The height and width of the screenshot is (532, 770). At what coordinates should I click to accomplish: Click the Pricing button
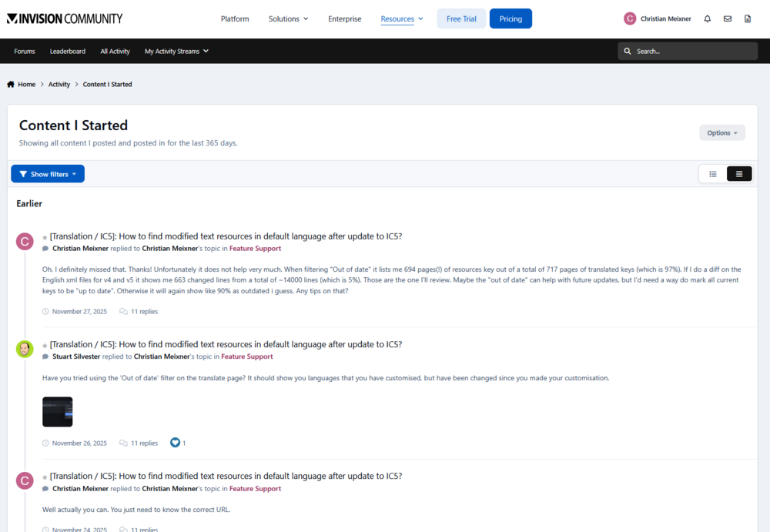pyautogui.click(x=511, y=18)
